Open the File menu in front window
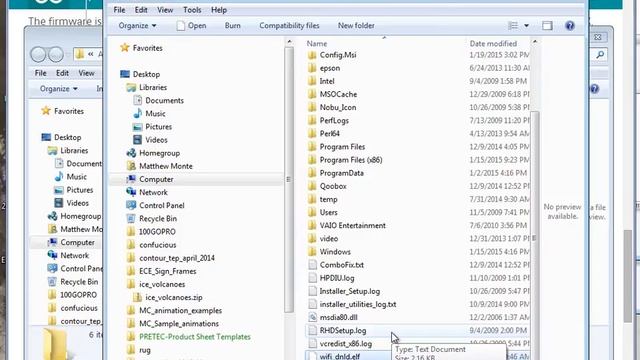Screen dimensions: 640x360 119,10
